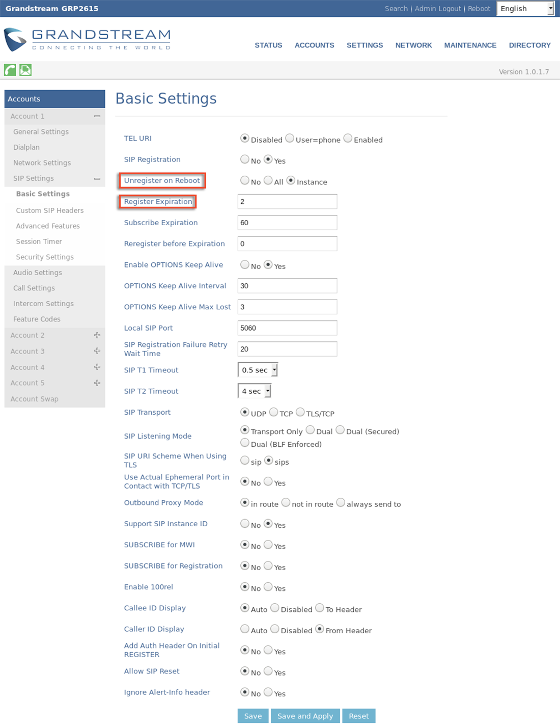Choose Dual (BLF Enforced) listening mode
Image resolution: width=560 pixels, height=728 pixels.
[245, 442]
